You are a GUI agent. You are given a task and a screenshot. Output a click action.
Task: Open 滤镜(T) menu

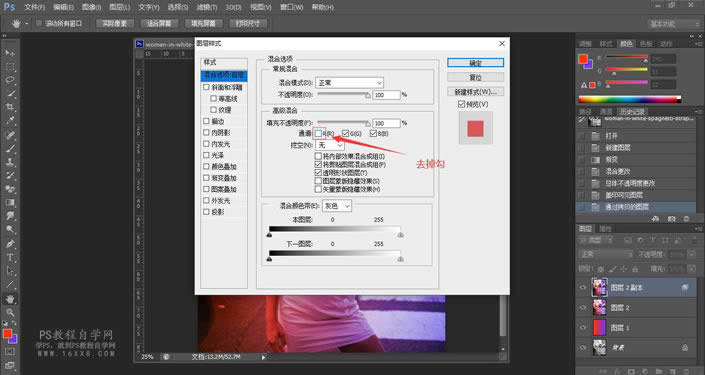pyautogui.click(x=207, y=7)
